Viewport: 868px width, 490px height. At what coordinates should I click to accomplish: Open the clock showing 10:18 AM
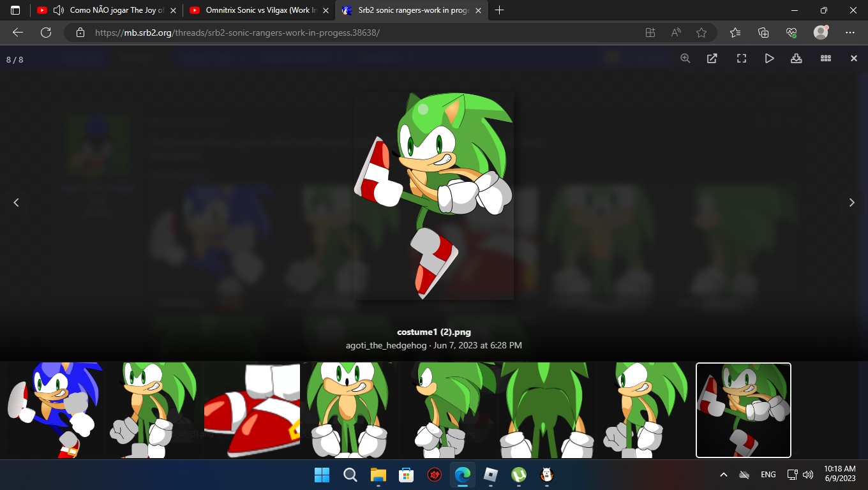pos(839,475)
